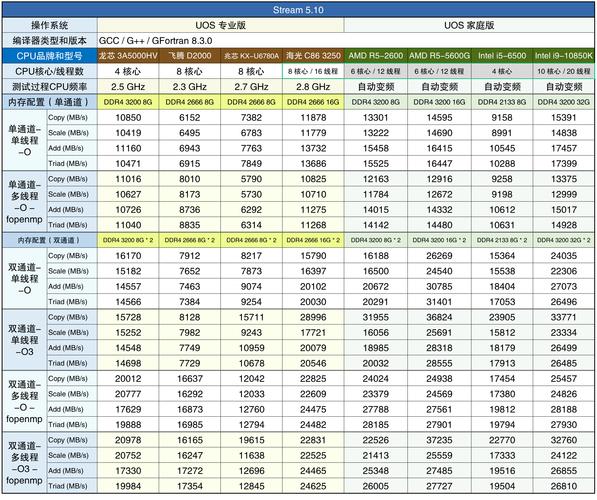Viewport: 597px width, 500px height.
Task: Click the Stream 5.10 title bar
Action: 298,10
